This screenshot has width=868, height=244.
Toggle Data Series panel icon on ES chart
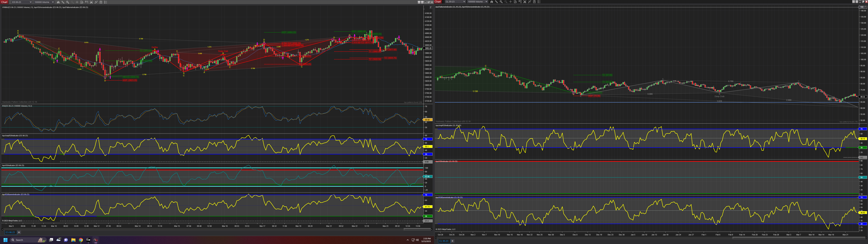[91, 2]
